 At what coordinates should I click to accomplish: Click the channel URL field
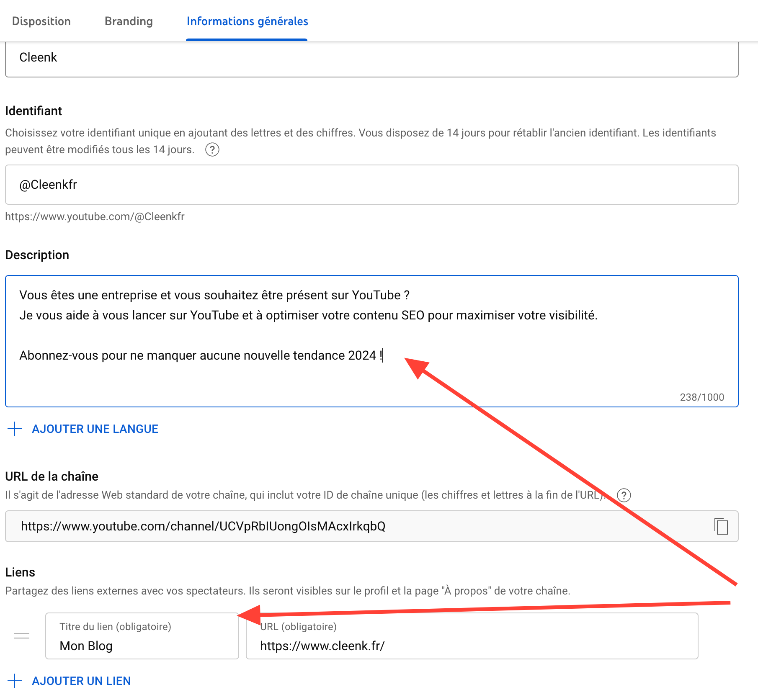tap(371, 526)
